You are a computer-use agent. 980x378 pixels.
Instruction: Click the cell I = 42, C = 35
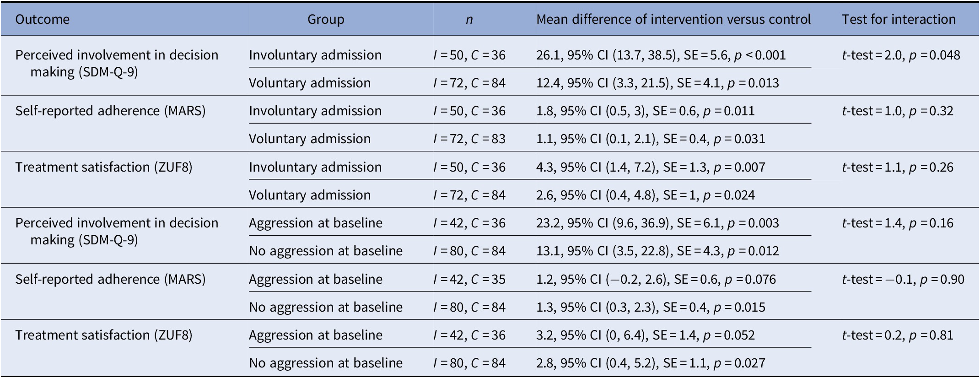[469, 280]
